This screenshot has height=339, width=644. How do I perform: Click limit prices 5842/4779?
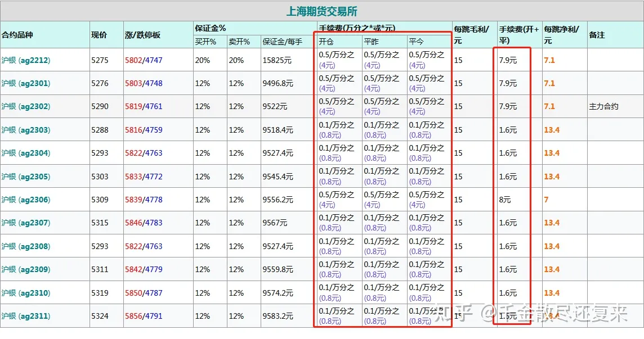[x=144, y=270]
